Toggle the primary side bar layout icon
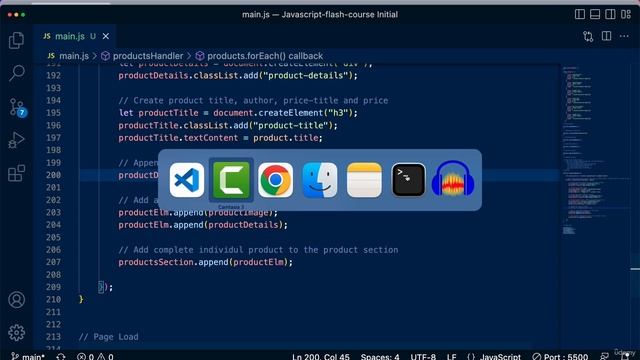Screen dimensions: 640x360 580,14
